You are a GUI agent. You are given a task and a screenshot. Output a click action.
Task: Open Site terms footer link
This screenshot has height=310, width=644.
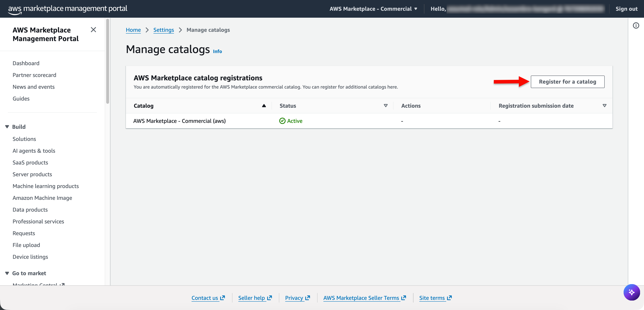435,298
